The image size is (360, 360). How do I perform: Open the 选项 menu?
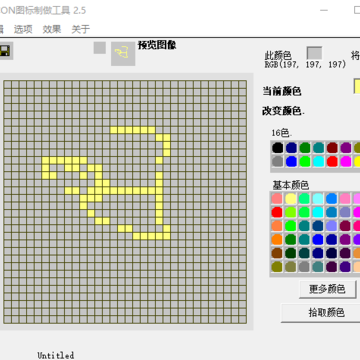23,29
